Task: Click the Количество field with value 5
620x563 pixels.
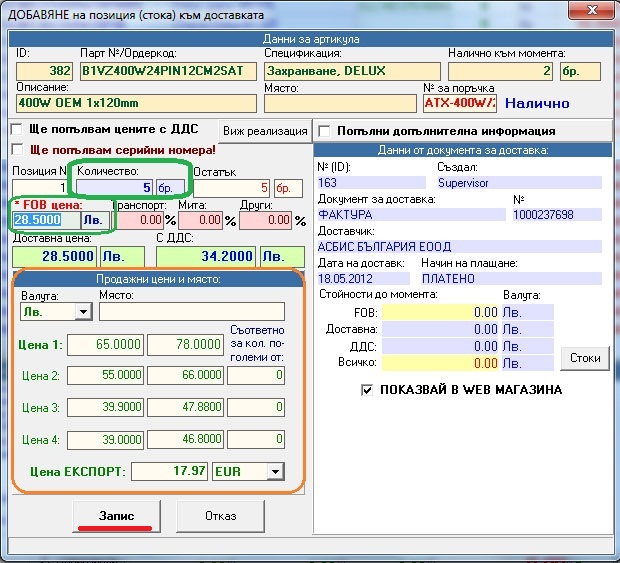Action: [114, 187]
